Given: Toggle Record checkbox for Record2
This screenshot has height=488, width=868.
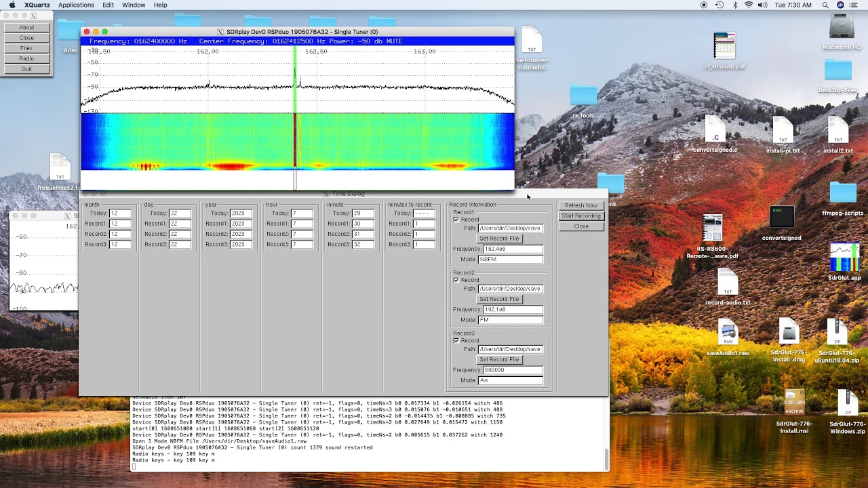Looking at the screenshot, I should pyautogui.click(x=456, y=280).
